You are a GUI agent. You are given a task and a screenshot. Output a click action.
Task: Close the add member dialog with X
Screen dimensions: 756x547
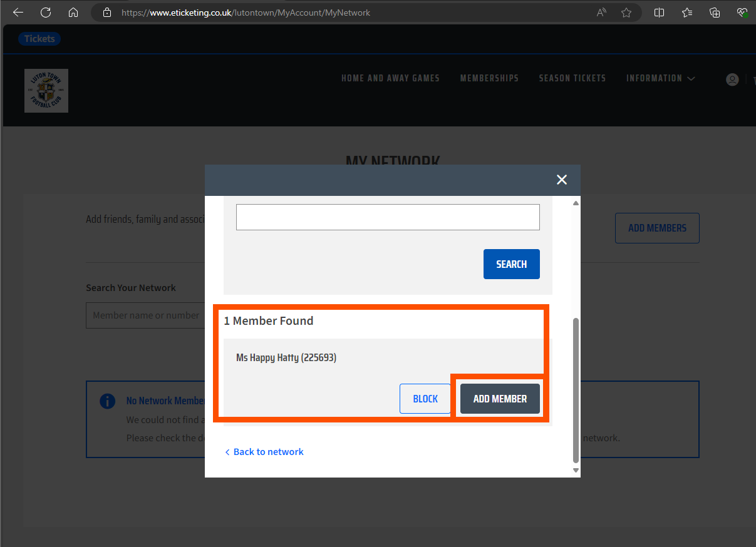562,180
